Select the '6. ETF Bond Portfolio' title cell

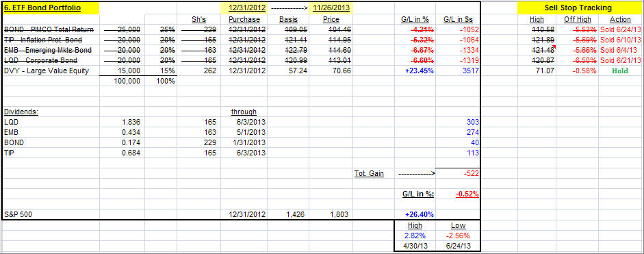(x=51, y=8)
